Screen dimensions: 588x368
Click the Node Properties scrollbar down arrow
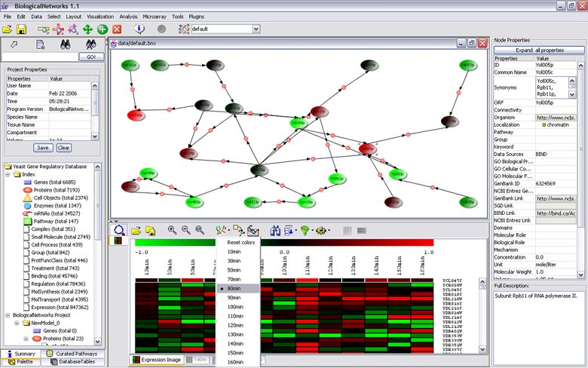click(581, 275)
